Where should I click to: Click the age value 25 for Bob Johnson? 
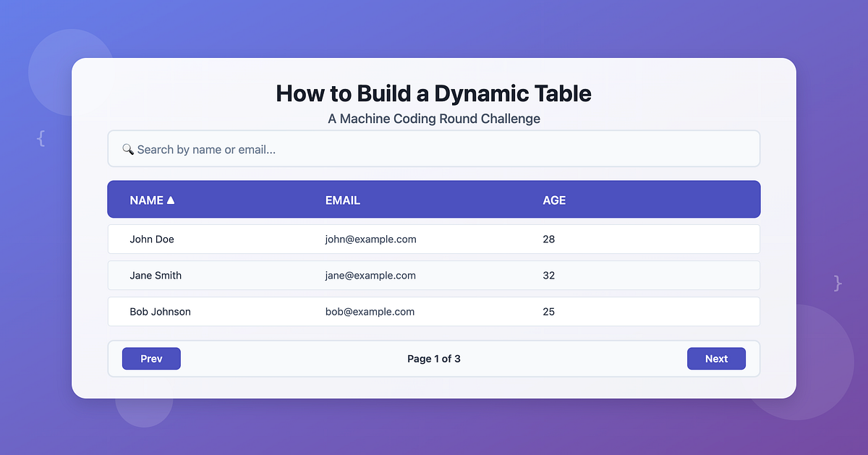coord(549,312)
